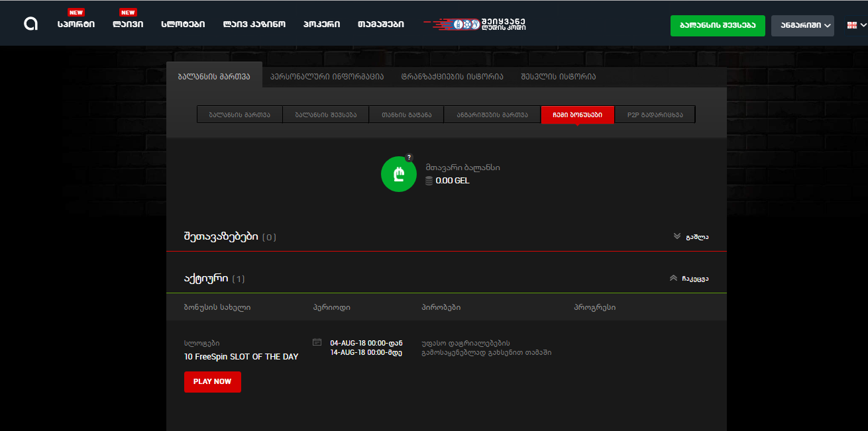Click the შეთავაზებები heading
Viewport: 868px width, 431px height.
click(x=221, y=236)
